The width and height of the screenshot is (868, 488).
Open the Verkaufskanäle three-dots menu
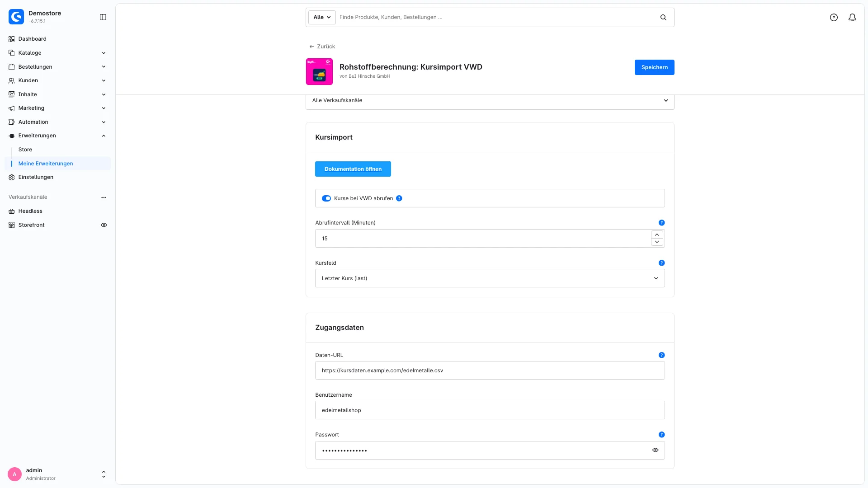(x=104, y=197)
